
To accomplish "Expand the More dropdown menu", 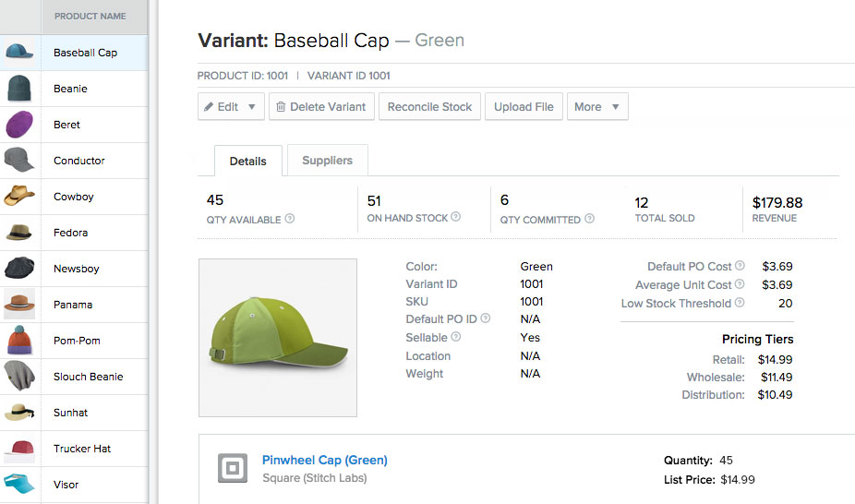I will [597, 107].
